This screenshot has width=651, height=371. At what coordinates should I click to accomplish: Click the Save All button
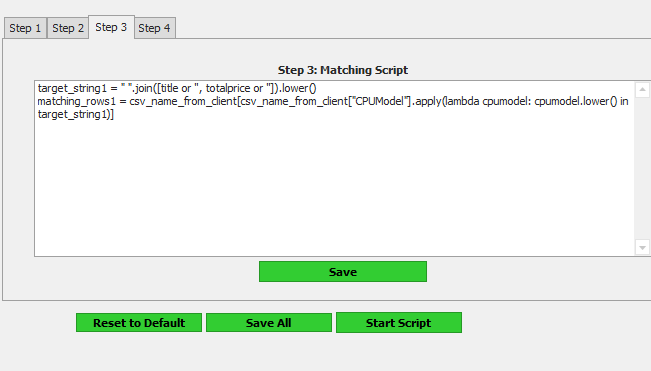(x=269, y=322)
